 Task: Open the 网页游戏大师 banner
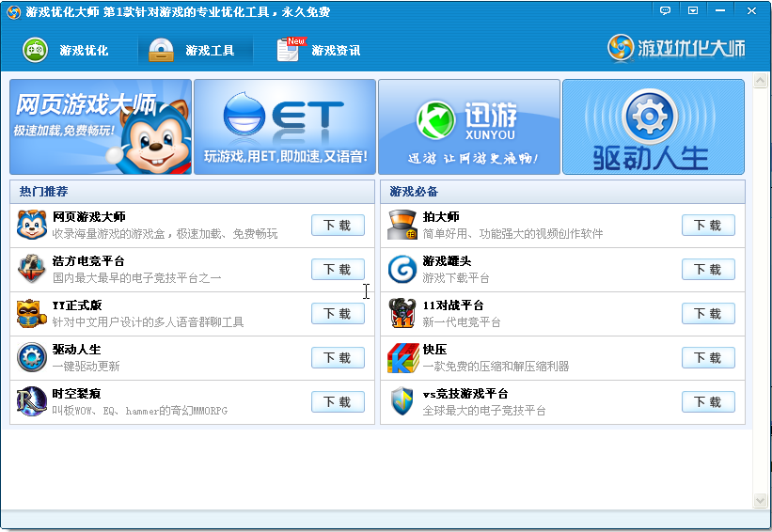(101, 127)
